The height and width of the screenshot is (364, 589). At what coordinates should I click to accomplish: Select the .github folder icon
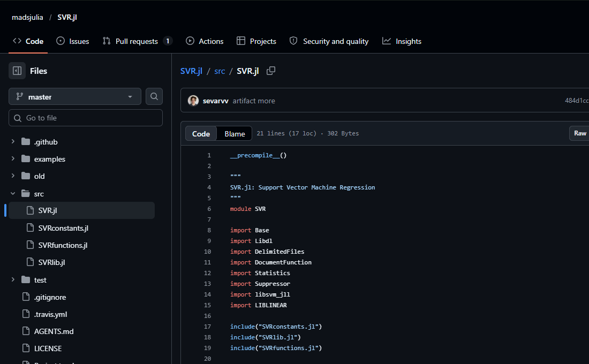pyautogui.click(x=26, y=142)
